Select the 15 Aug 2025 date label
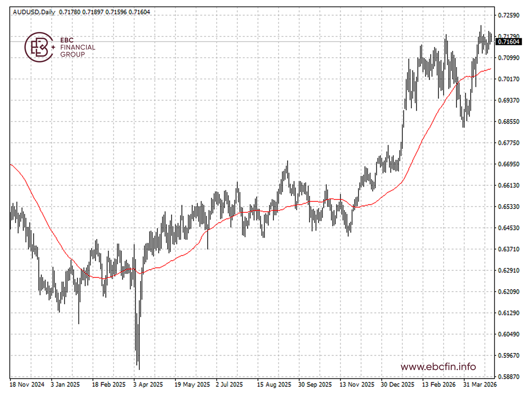Image resolution: width=532 pixels, height=397 pixels. 274,384
